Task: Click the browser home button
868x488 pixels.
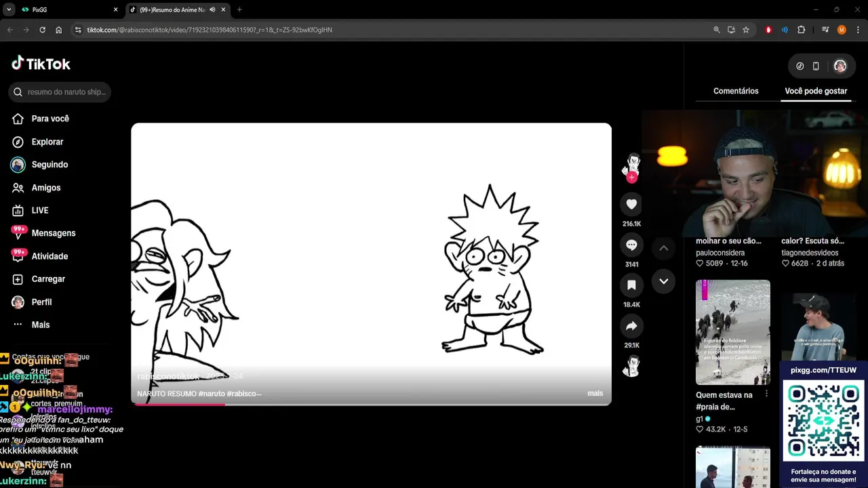Action: click(x=59, y=30)
